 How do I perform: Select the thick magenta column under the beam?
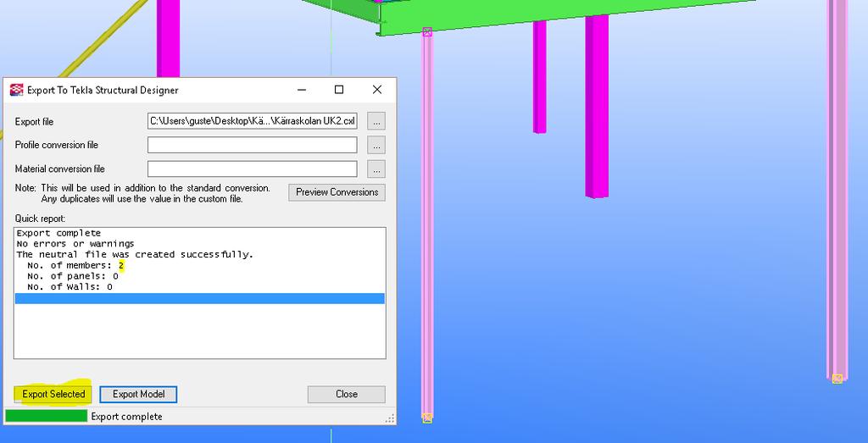(x=597, y=105)
